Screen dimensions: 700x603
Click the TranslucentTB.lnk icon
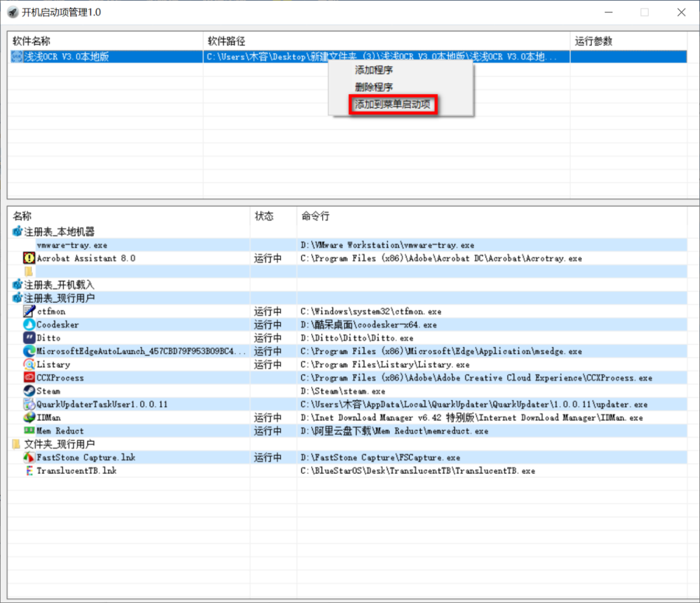click(29, 471)
